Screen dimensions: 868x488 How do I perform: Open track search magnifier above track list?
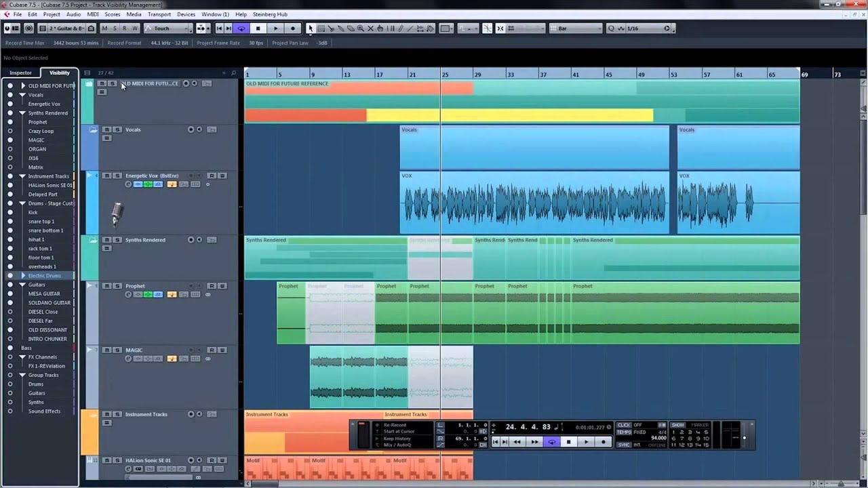234,73
